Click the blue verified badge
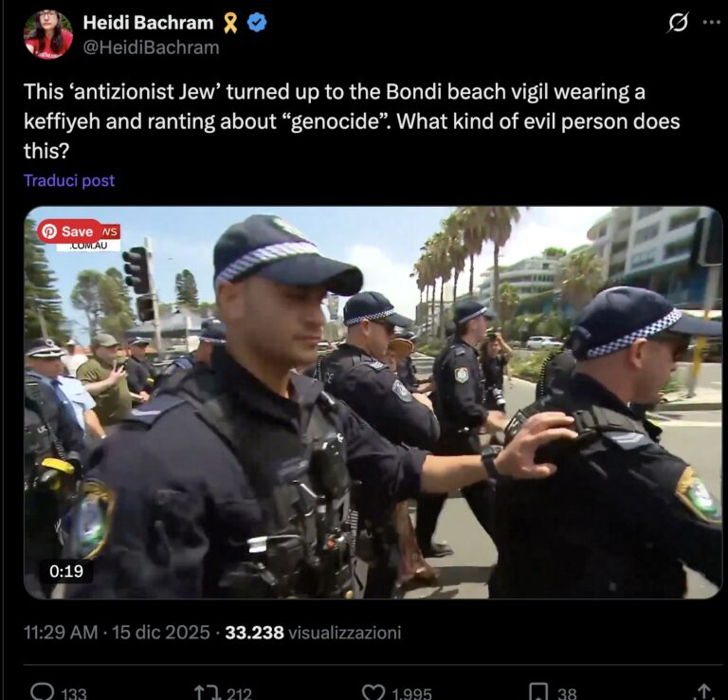Screen dimensions: 728x700 [257, 23]
